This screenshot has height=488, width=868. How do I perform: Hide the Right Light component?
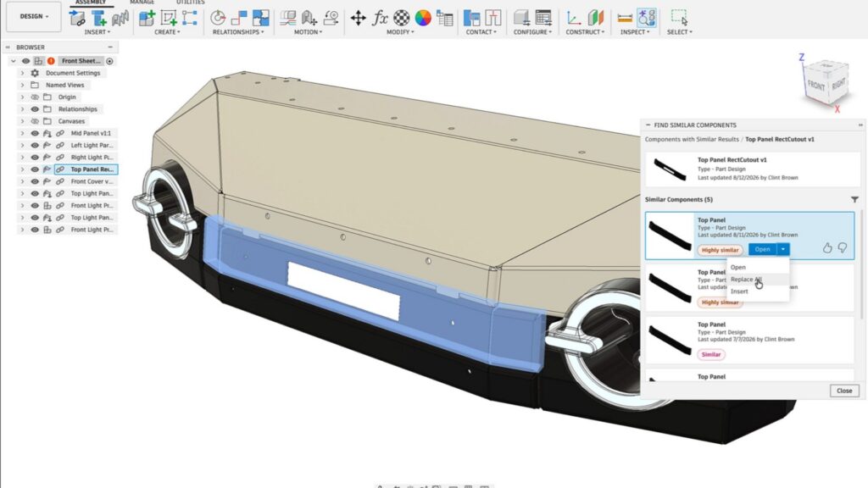35,157
